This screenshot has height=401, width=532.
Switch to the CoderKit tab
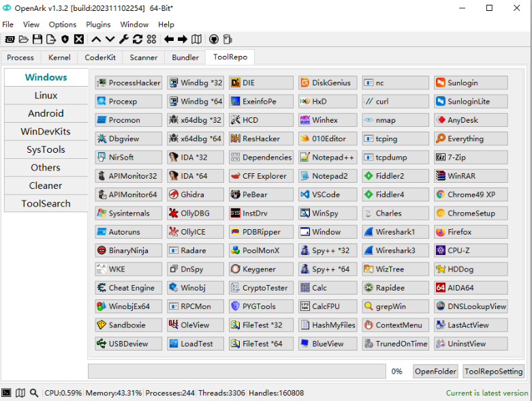[100, 57]
